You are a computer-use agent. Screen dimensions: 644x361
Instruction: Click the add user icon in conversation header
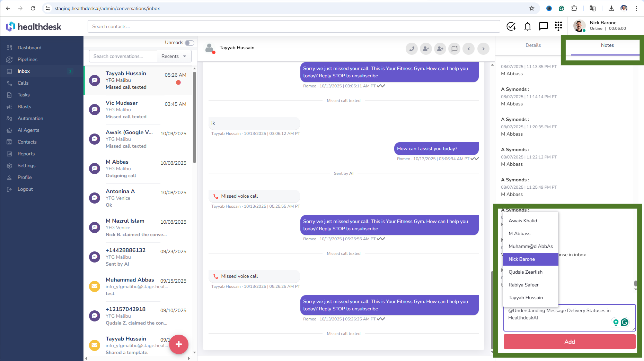(x=440, y=49)
